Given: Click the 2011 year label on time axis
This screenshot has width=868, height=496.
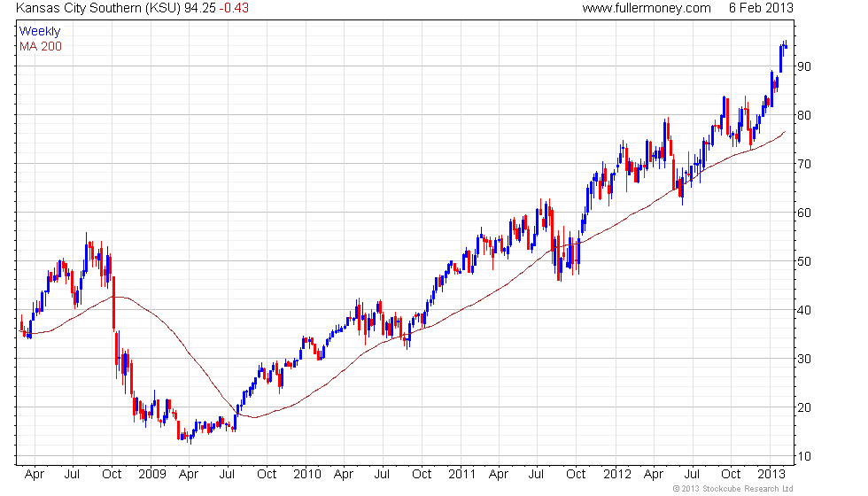Looking at the screenshot, I should (462, 475).
